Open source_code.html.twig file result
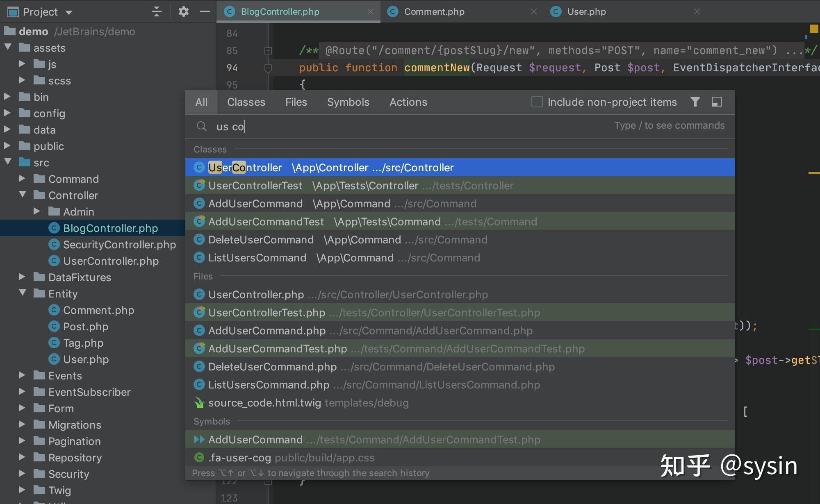 460,403
